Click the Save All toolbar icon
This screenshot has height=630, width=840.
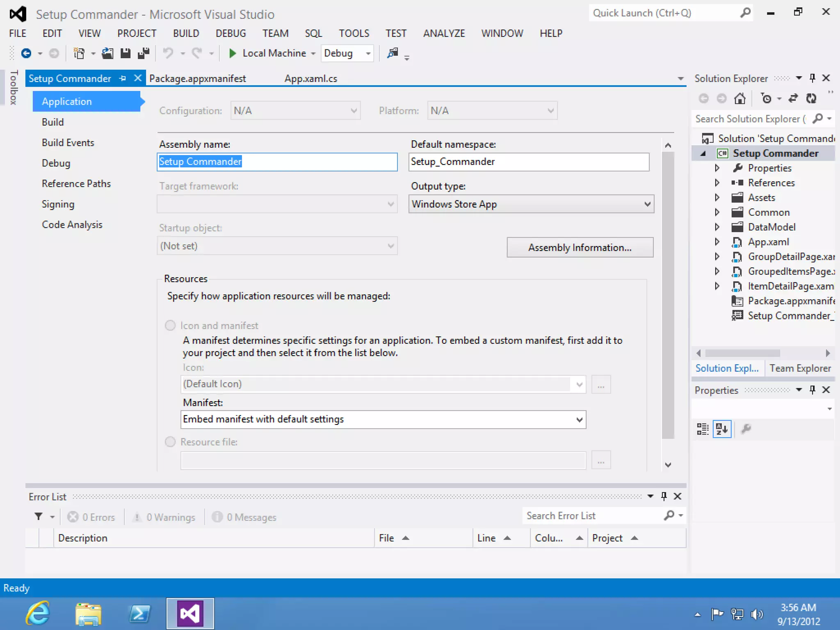point(144,53)
